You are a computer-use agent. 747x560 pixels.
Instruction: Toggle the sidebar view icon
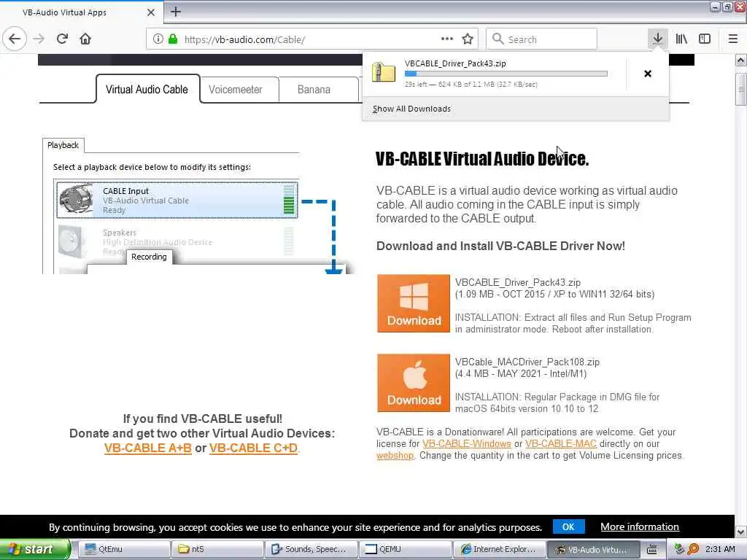705,39
